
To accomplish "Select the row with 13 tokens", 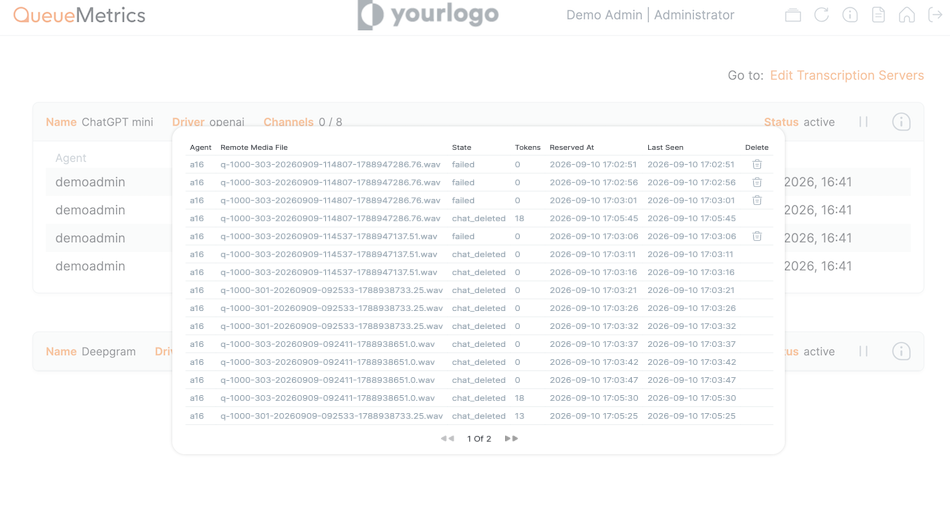I will pyautogui.click(x=479, y=416).
